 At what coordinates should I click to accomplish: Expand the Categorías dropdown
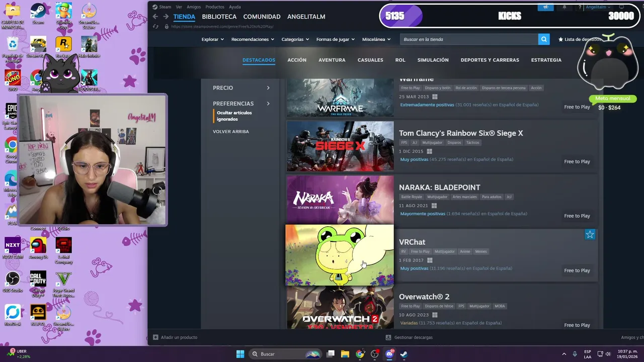pos(295,39)
